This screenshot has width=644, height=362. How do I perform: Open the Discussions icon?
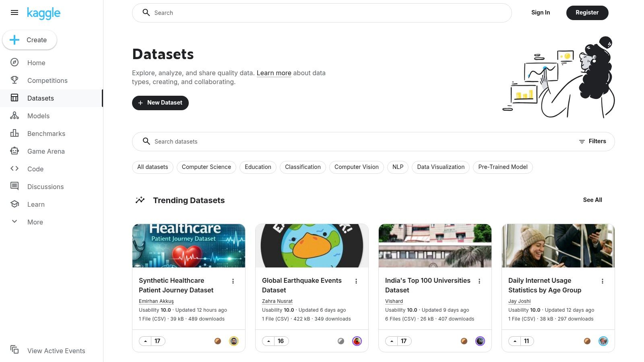(x=14, y=186)
